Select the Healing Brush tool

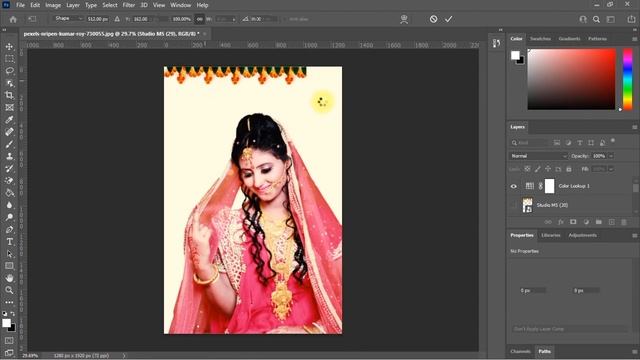(9, 132)
